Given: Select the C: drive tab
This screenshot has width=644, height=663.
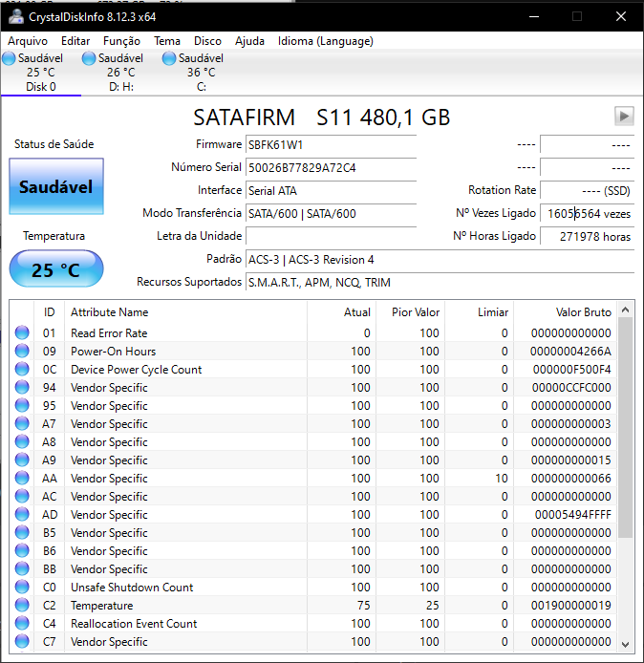Looking at the screenshot, I should click(201, 73).
